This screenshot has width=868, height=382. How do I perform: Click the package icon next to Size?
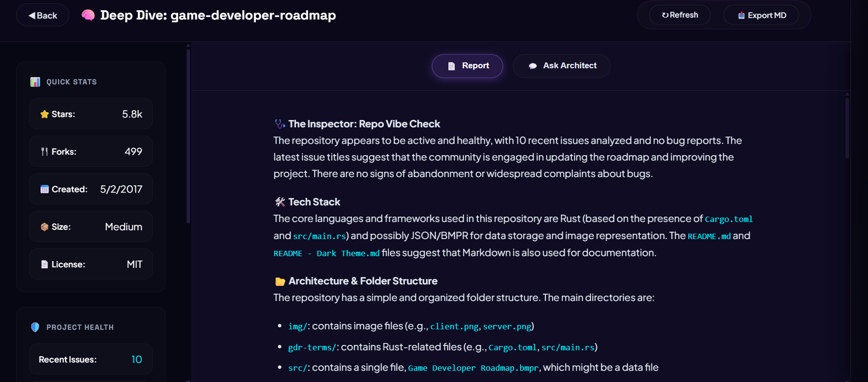44,227
